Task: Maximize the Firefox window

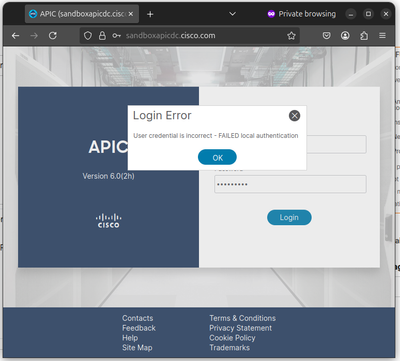Action: [368, 14]
